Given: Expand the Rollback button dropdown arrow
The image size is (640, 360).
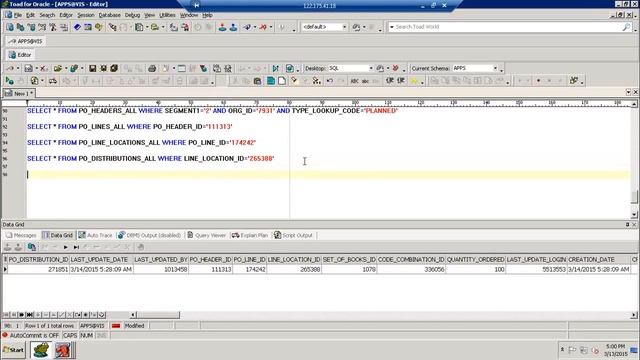Looking at the screenshot, I should click(271, 27).
